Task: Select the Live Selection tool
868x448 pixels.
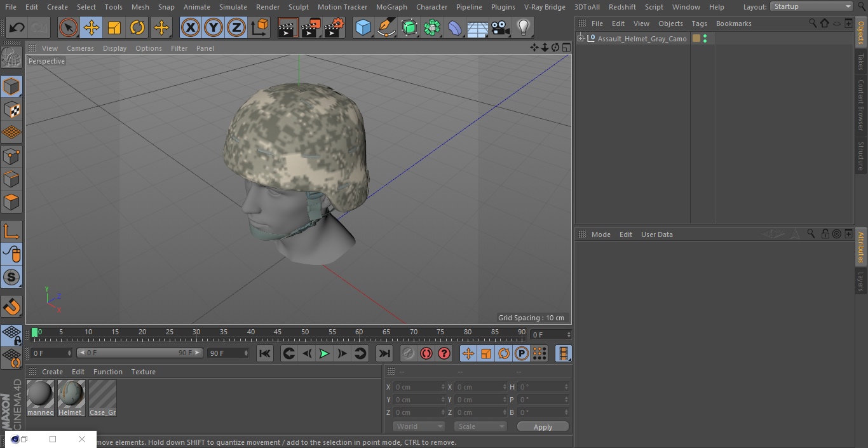Action: 68,28
